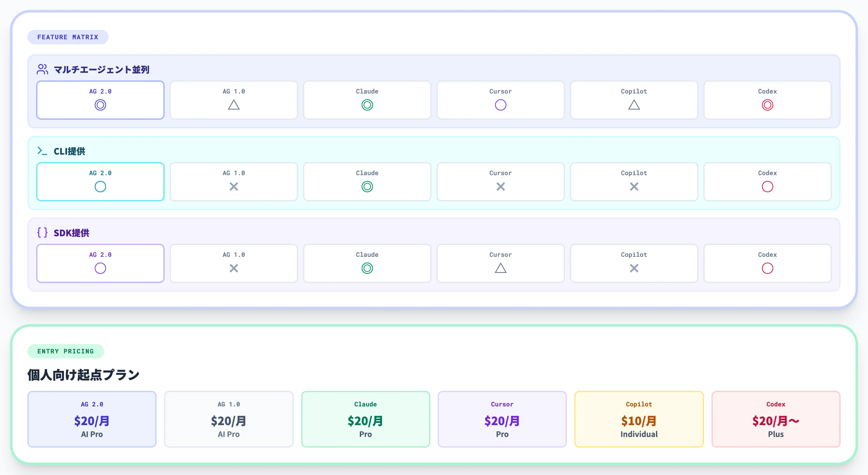The width and height of the screenshot is (868, 475).
Task: Click Claude double-circle in マルチエージェント並列
Action: (x=367, y=105)
